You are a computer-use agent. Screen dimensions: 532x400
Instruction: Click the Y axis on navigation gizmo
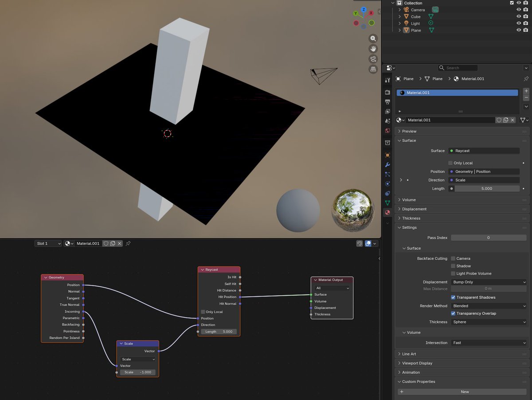point(356,13)
